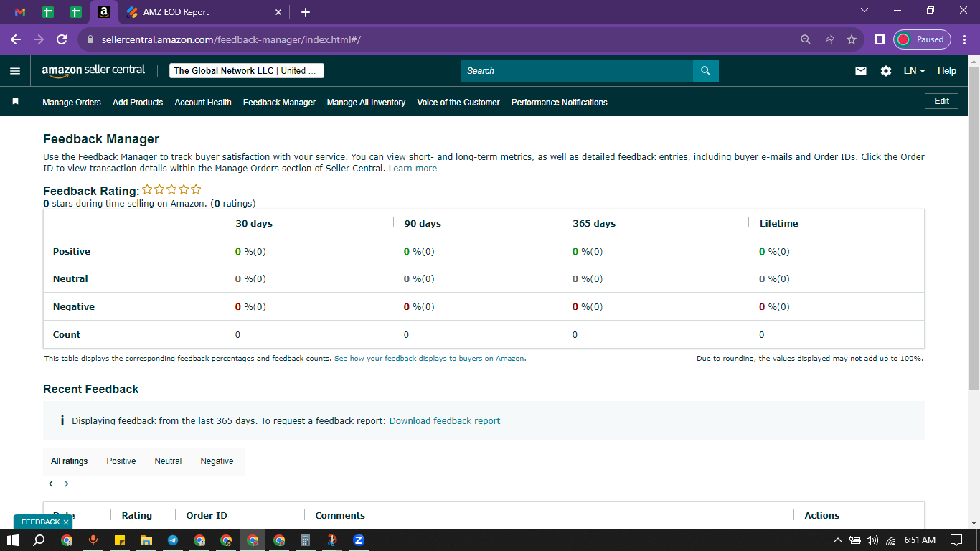Go to next feedback page arrow

click(67, 484)
